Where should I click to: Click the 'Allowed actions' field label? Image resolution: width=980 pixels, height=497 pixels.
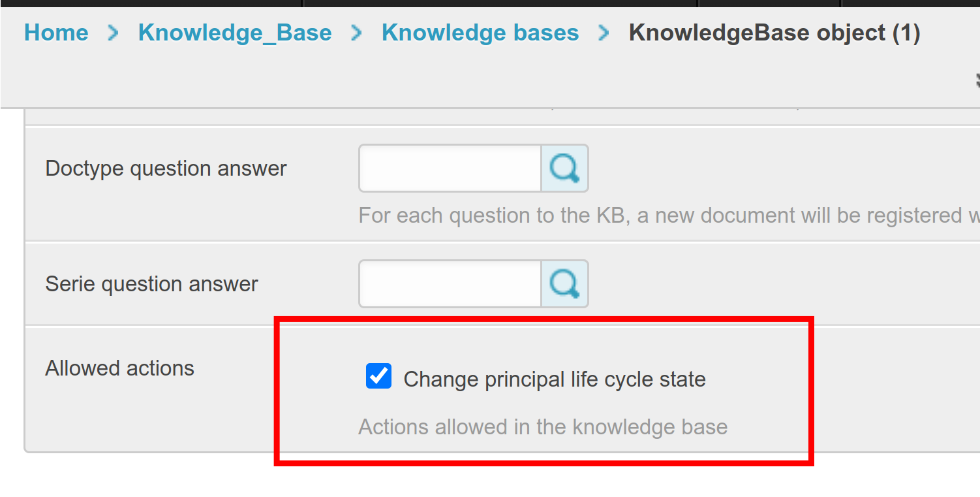[x=119, y=368]
